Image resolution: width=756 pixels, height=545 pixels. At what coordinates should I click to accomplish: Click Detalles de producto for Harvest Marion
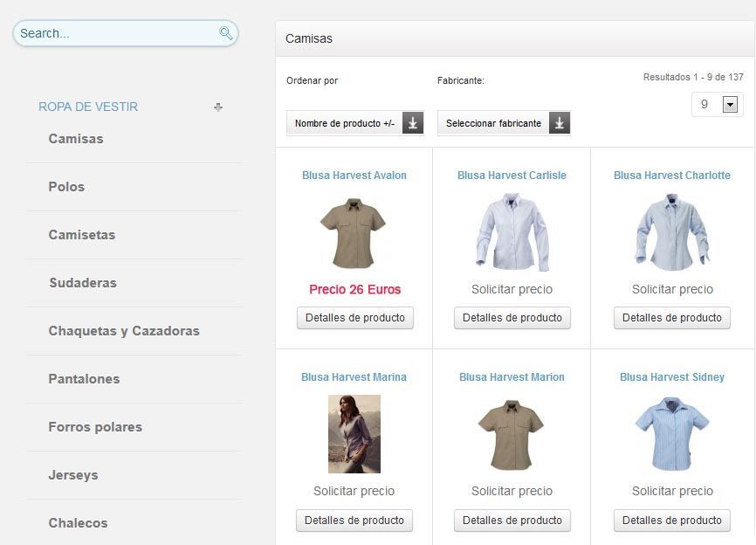(512, 521)
